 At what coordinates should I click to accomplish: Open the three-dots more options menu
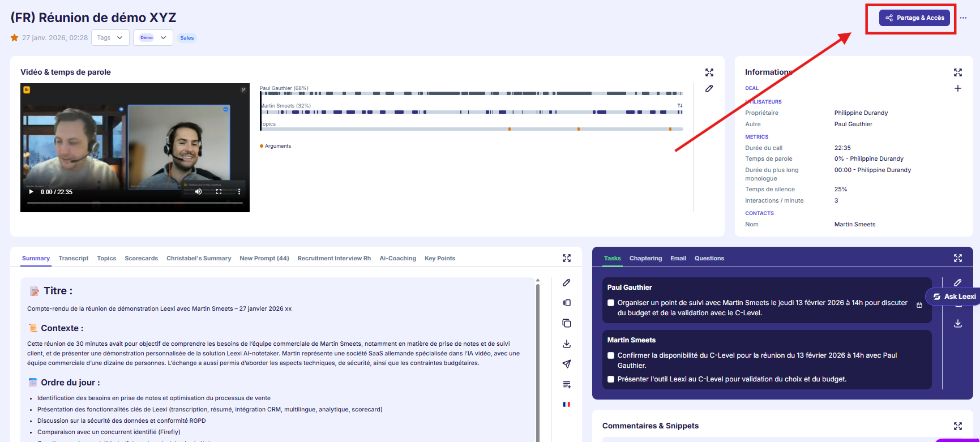963,18
